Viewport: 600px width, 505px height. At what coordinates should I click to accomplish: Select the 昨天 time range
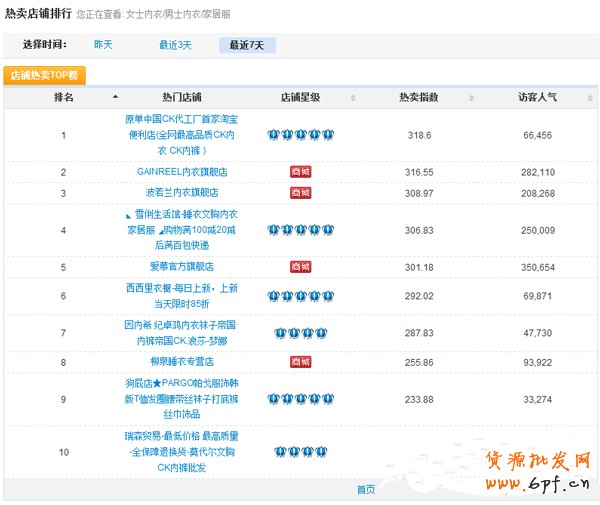103,45
